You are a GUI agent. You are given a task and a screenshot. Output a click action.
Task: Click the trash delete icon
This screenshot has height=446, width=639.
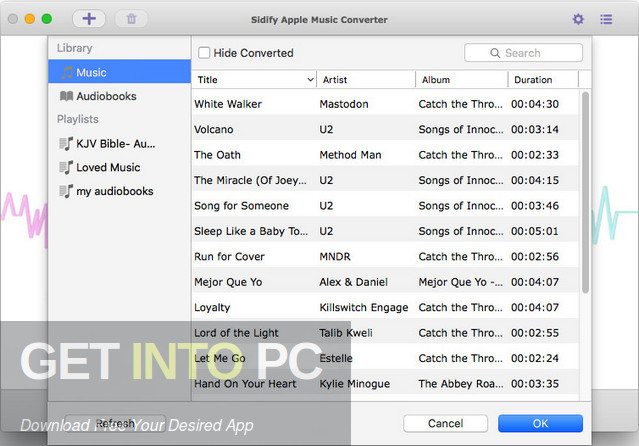tap(131, 19)
